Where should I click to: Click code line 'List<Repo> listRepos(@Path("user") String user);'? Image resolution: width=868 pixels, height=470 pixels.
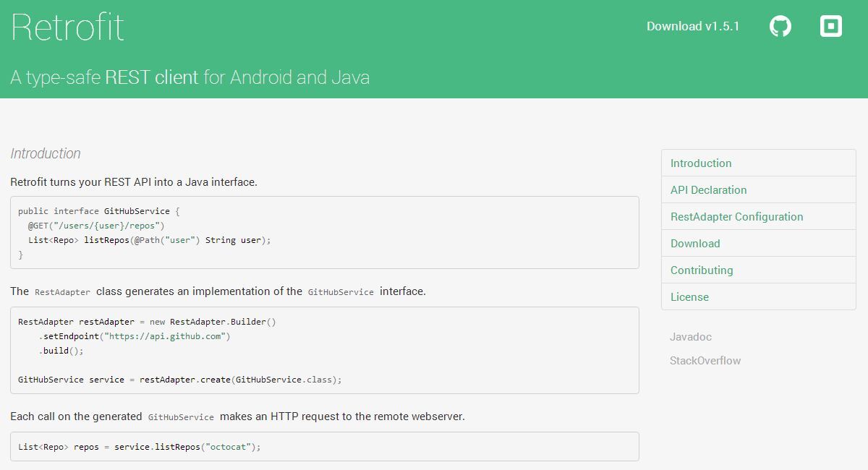(x=150, y=240)
